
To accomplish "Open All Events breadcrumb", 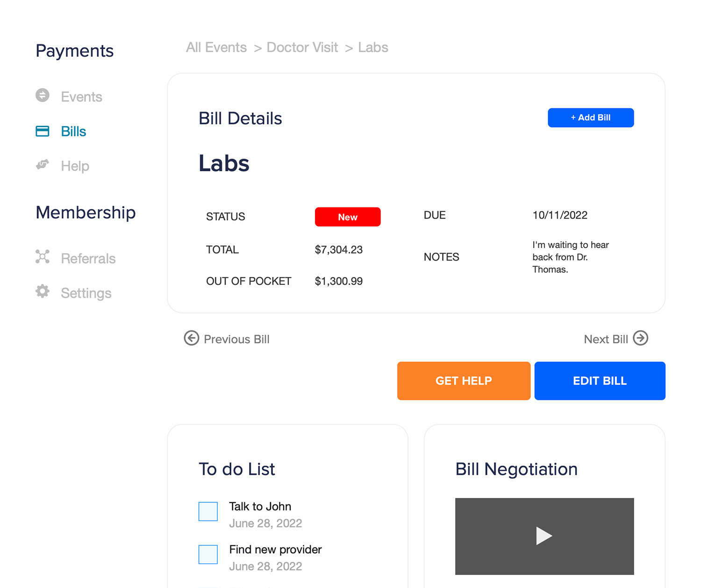I will 216,48.
